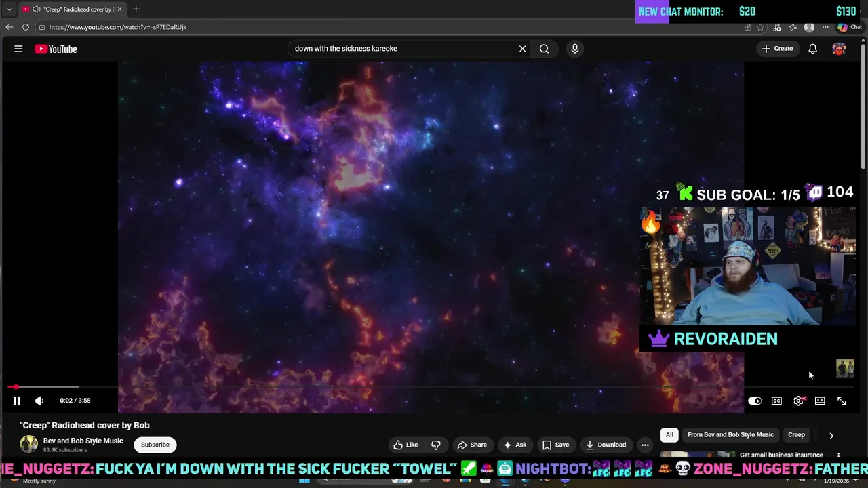The image size is (868, 488).
Task: Switch to theater mode
Action: (x=820, y=401)
